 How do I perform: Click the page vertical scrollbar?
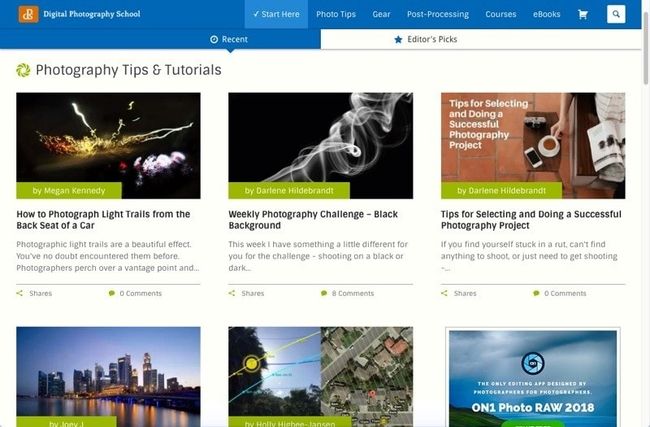[646, 214]
